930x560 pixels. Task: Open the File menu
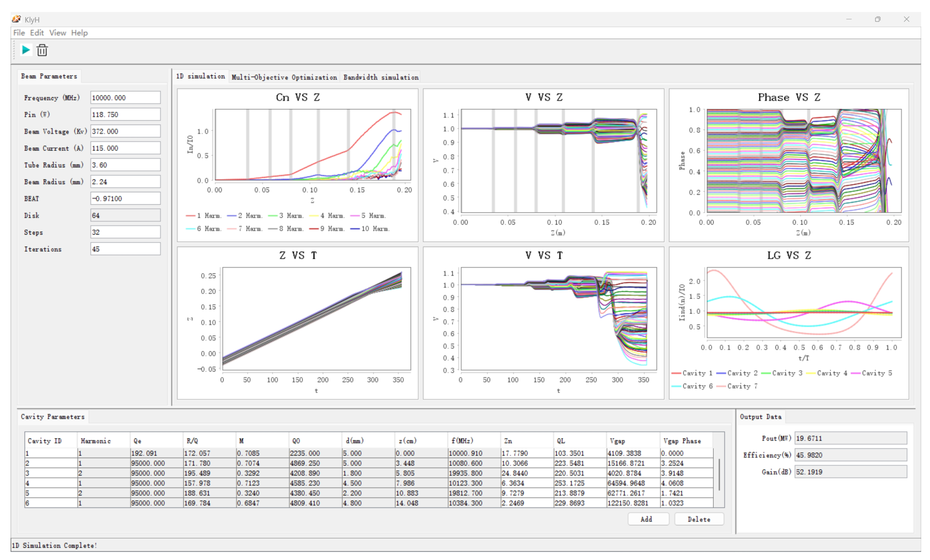point(19,33)
